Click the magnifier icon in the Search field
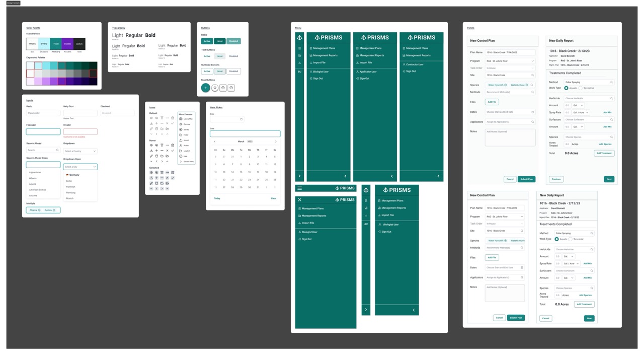This screenshot has width=644, height=355. [x=57, y=150]
